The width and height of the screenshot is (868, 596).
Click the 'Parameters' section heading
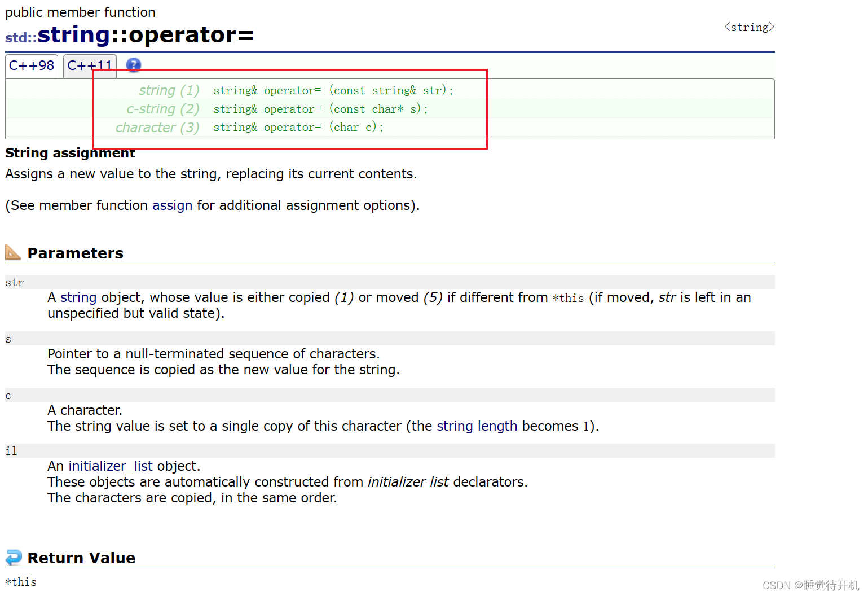[x=75, y=253]
